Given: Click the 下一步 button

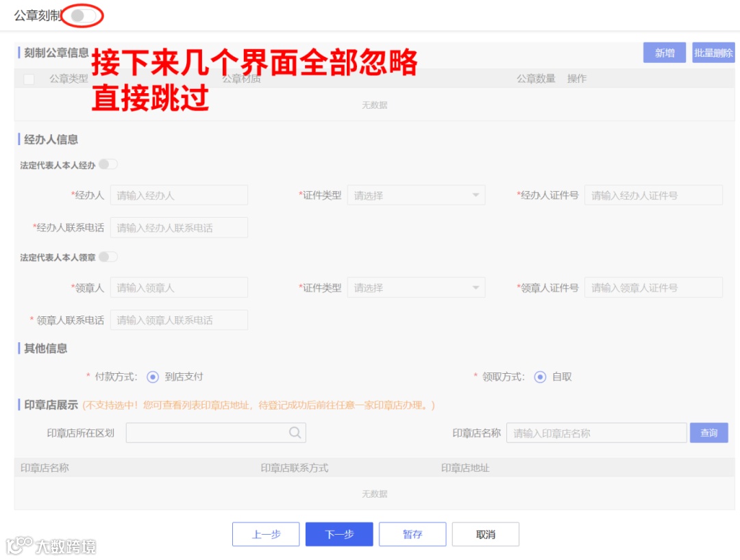Looking at the screenshot, I should [x=339, y=534].
